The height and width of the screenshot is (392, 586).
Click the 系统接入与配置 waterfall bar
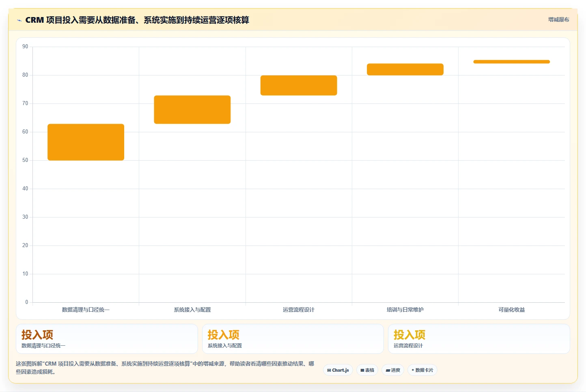coord(192,110)
